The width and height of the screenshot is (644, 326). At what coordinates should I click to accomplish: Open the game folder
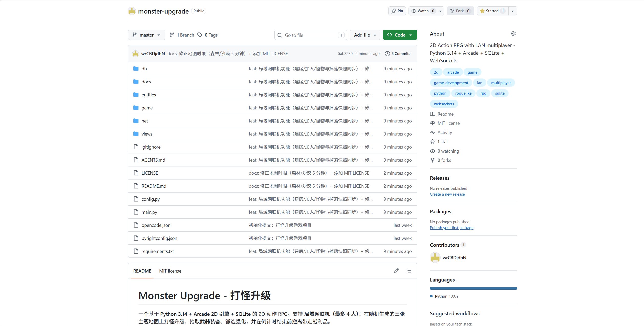coord(147,108)
